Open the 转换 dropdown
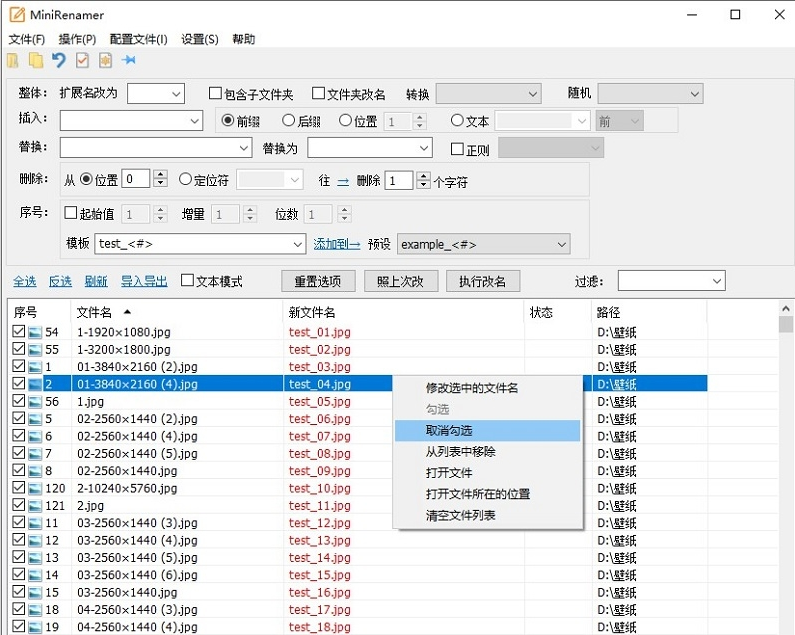The height and width of the screenshot is (635, 795). 532,94
